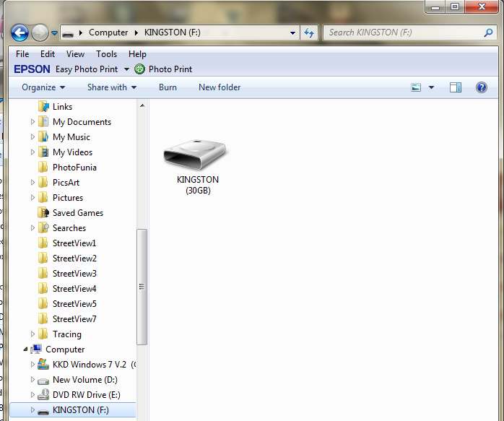Screen dimensions: 504x421
Task: Select the PicsArt folder
Action: (66, 183)
